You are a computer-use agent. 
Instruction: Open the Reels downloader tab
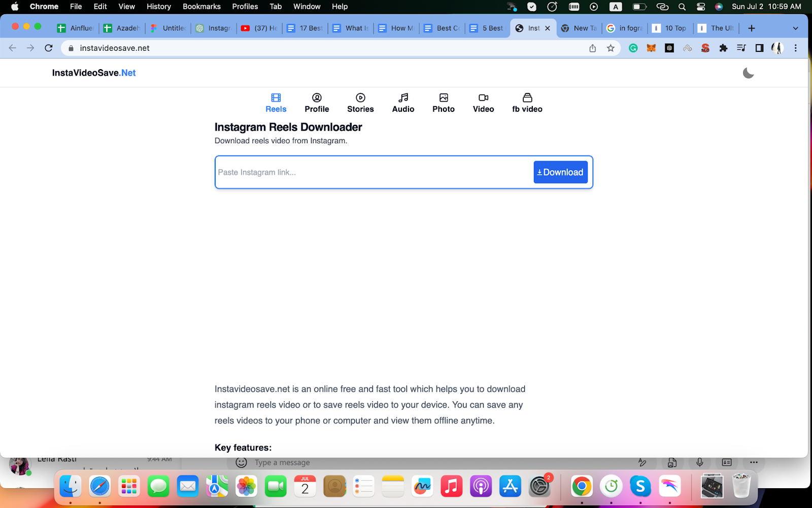tap(276, 103)
